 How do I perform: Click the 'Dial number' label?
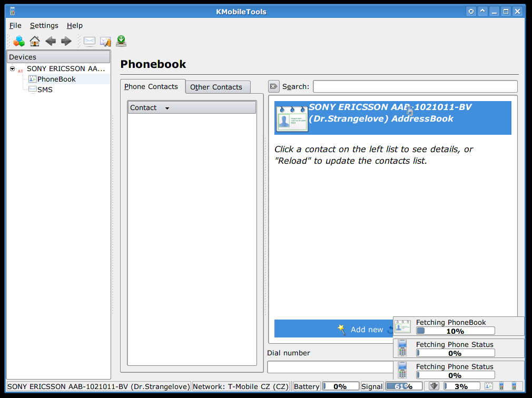(x=289, y=353)
